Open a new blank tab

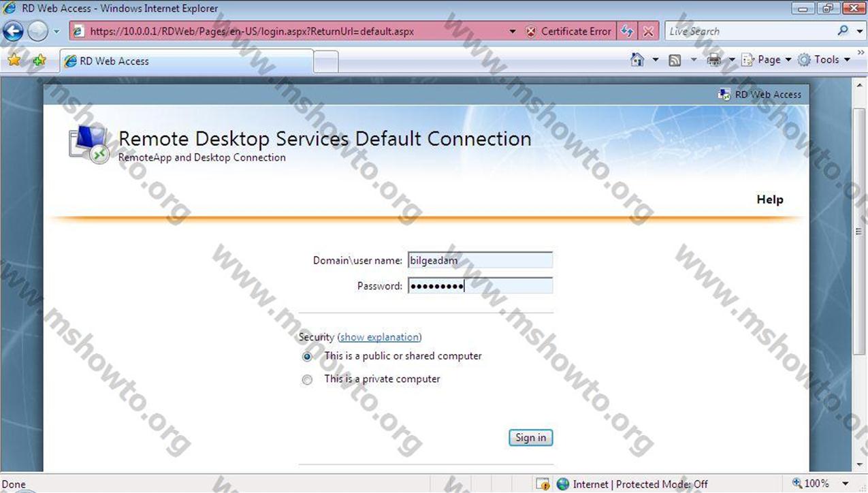326,62
